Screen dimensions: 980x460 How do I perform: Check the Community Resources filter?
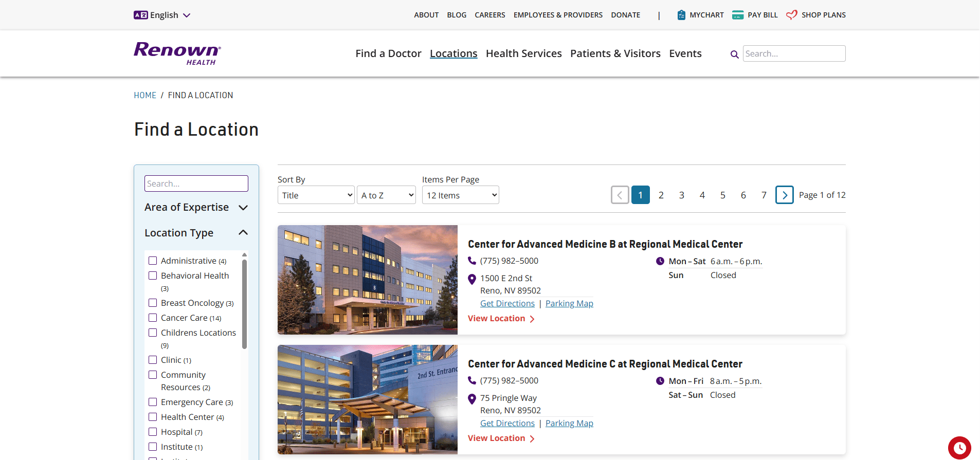tap(153, 375)
